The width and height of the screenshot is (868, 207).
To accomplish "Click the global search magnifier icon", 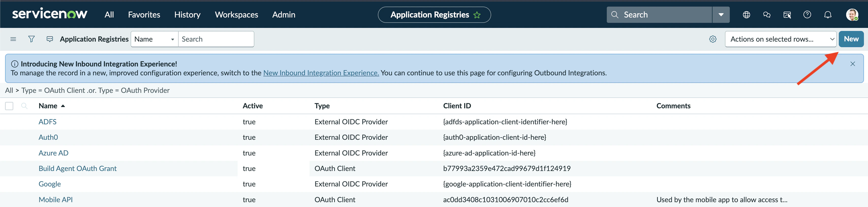I will [615, 14].
